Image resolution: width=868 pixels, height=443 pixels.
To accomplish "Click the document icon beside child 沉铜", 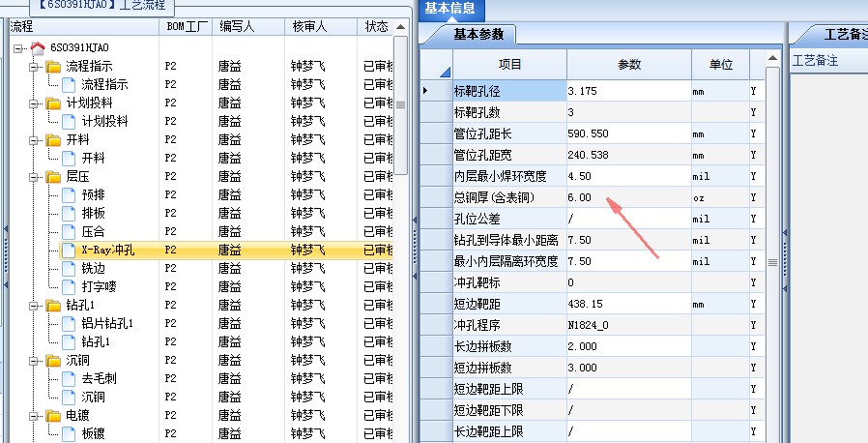I will [69, 397].
